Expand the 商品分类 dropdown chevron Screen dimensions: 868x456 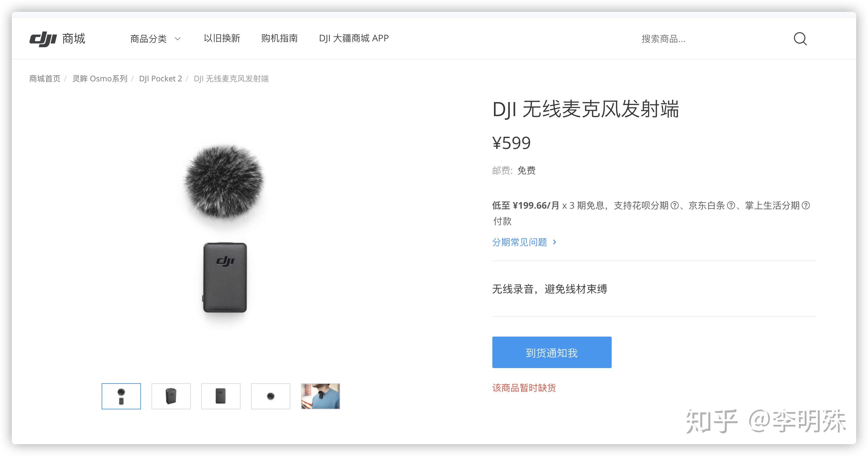(178, 39)
